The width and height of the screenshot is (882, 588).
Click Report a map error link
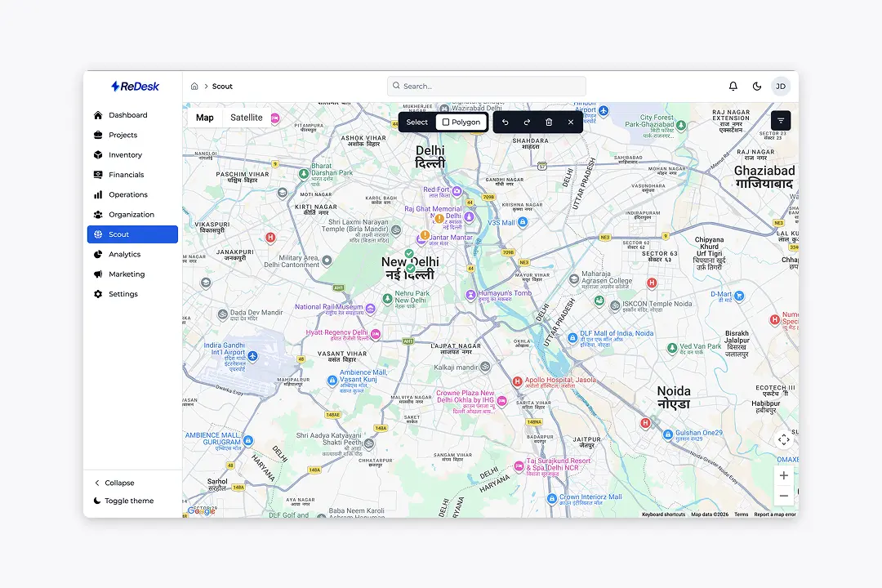click(775, 514)
